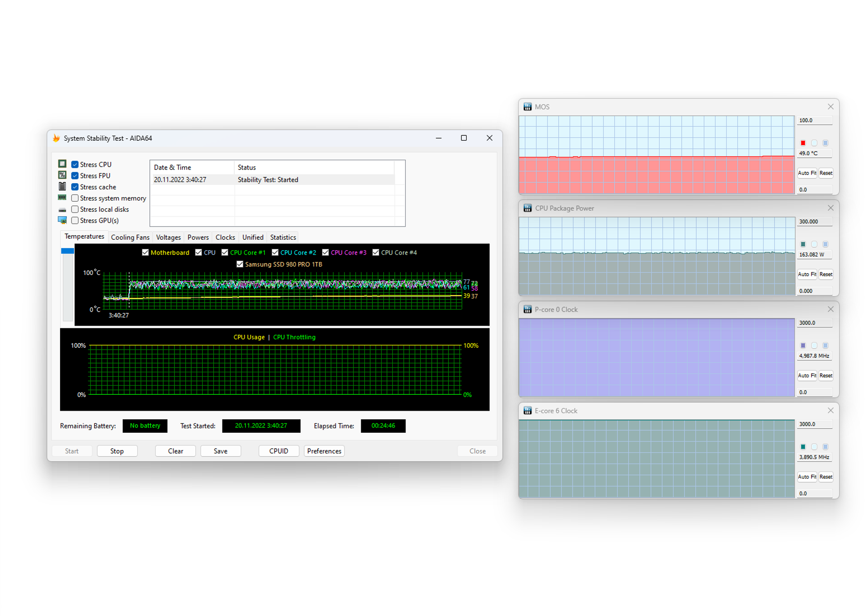Image resolution: width=868 pixels, height=616 pixels.
Task: Click Auto Fit in CPU Package Power panel
Action: [x=807, y=274]
